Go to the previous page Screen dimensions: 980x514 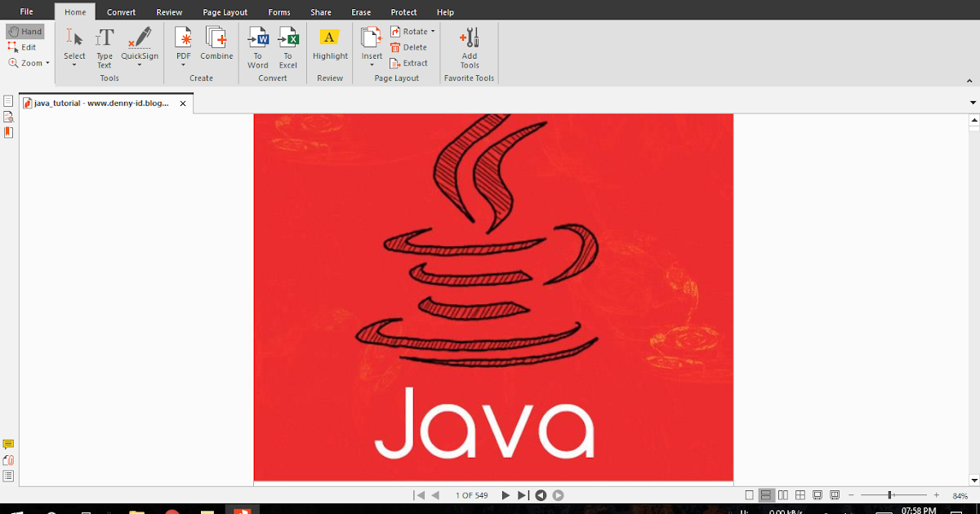click(x=435, y=495)
